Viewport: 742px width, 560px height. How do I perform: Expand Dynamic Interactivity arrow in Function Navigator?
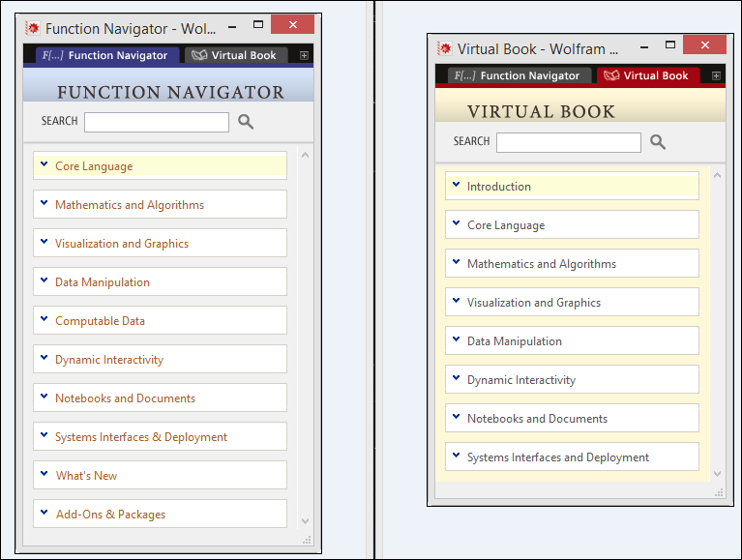pos(44,358)
